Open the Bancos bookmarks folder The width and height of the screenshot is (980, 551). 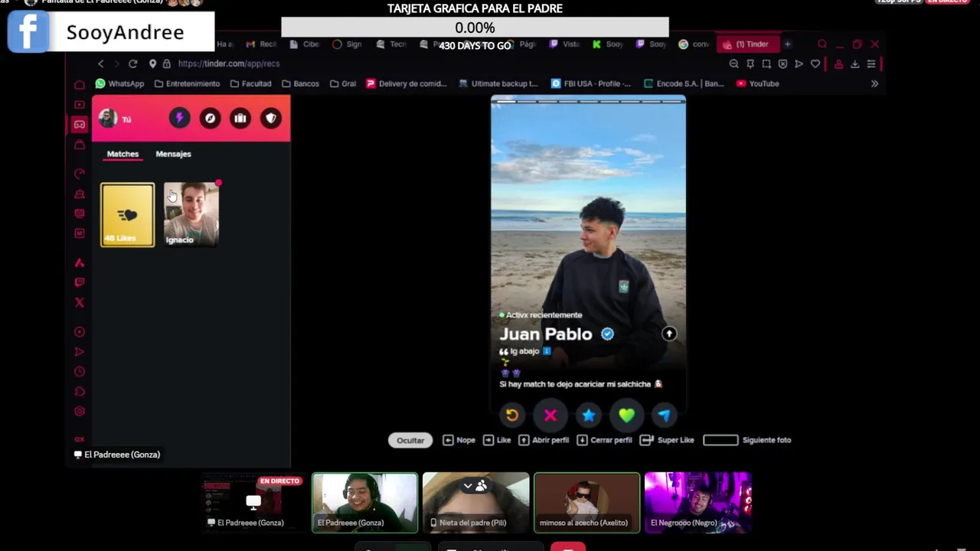(x=299, y=83)
